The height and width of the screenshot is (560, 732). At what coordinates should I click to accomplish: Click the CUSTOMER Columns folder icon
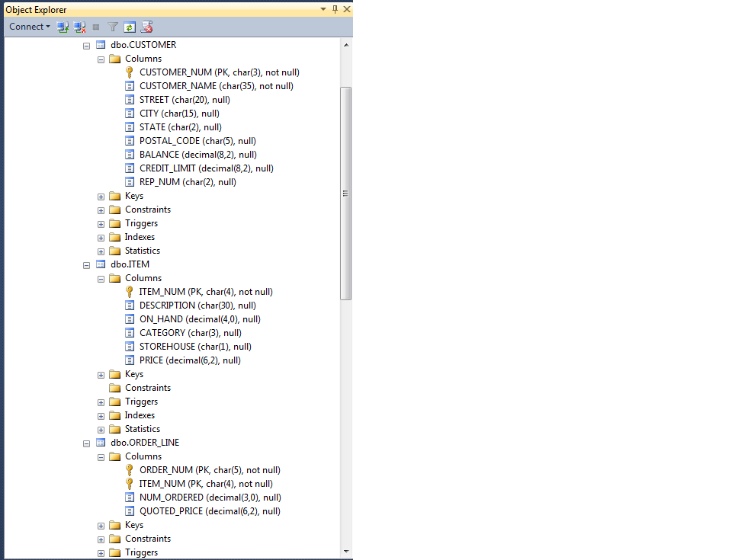(115, 59)
